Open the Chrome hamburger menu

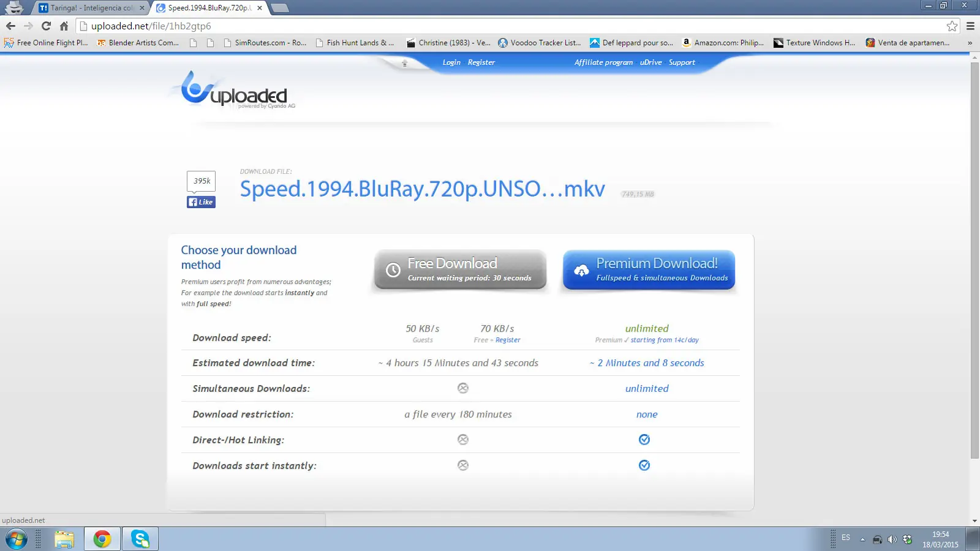point(970,26)
